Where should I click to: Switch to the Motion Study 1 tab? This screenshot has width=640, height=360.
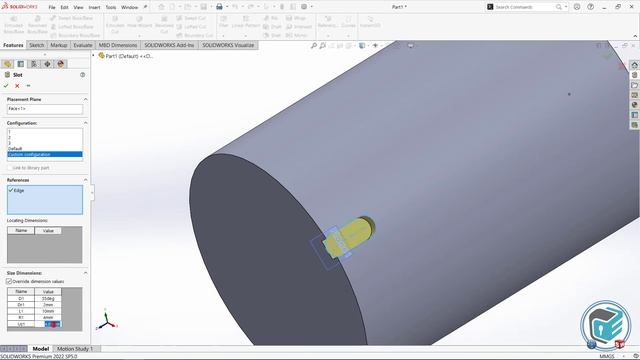click(75, 349)
